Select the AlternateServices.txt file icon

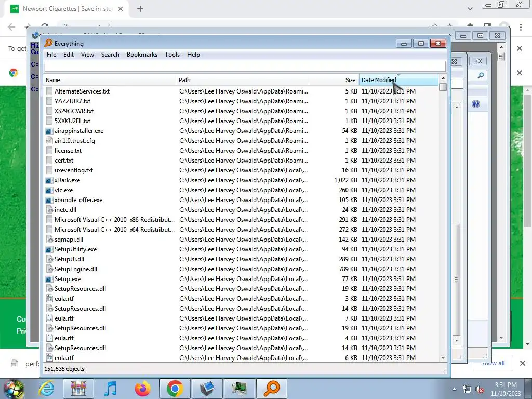pos(49,91)
